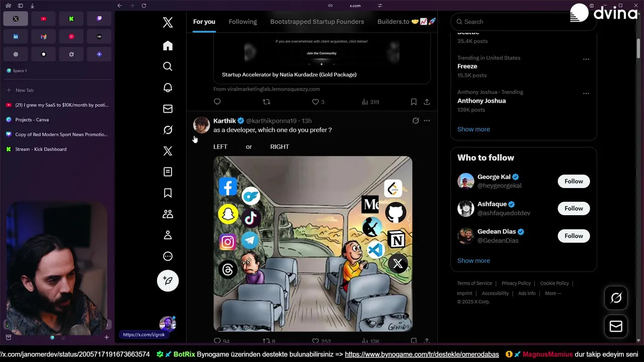
Task: Open more options for Freeze trend
Action: point(586,59)
